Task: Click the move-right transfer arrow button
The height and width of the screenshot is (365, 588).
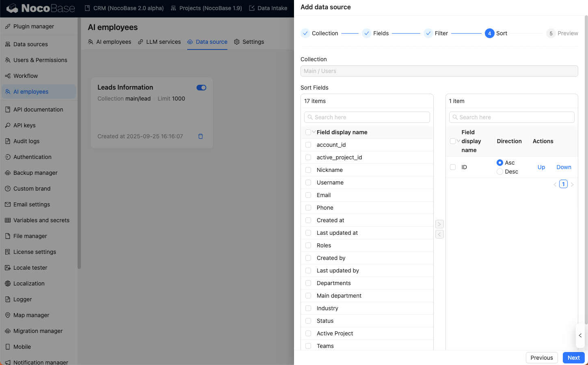Action: [x=439, y=224]
